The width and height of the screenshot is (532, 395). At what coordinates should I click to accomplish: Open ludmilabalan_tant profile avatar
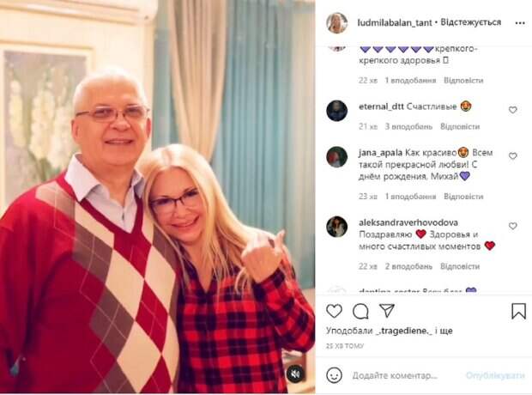[x=337, y=23]
